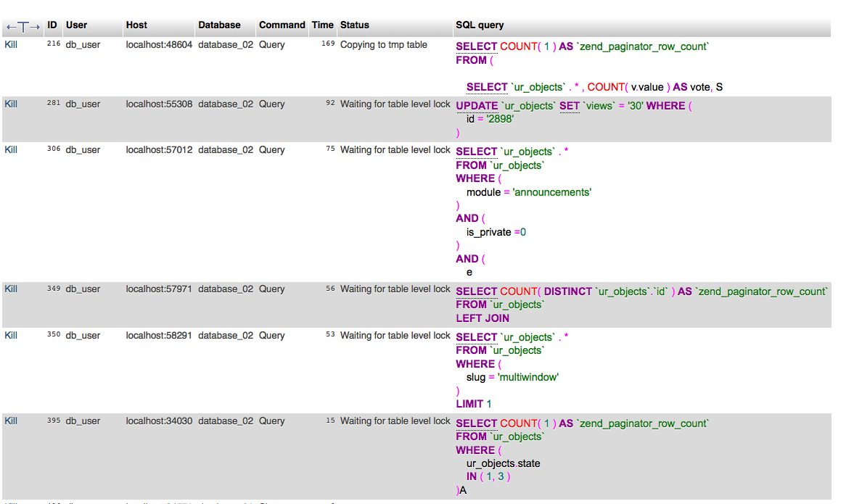The image size is (854, 504).
Task: Terminate process 306 using Kill link
Action: point(11,150)
